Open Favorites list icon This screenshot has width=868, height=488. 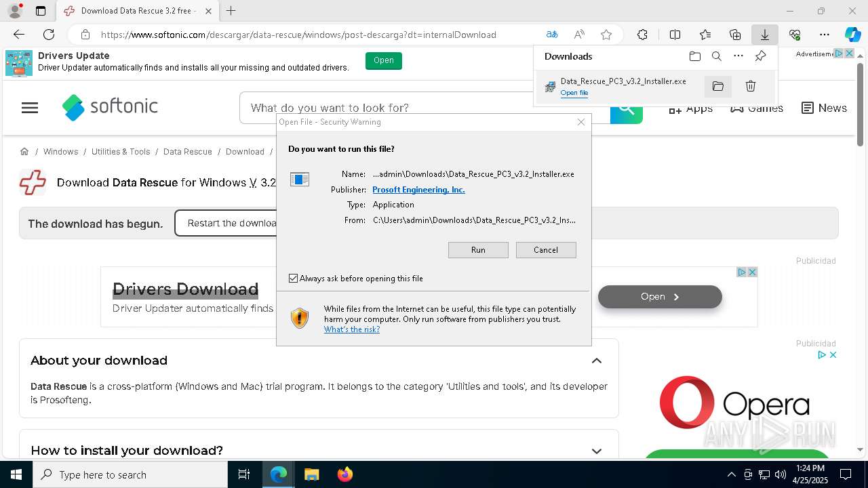(705, 35)
